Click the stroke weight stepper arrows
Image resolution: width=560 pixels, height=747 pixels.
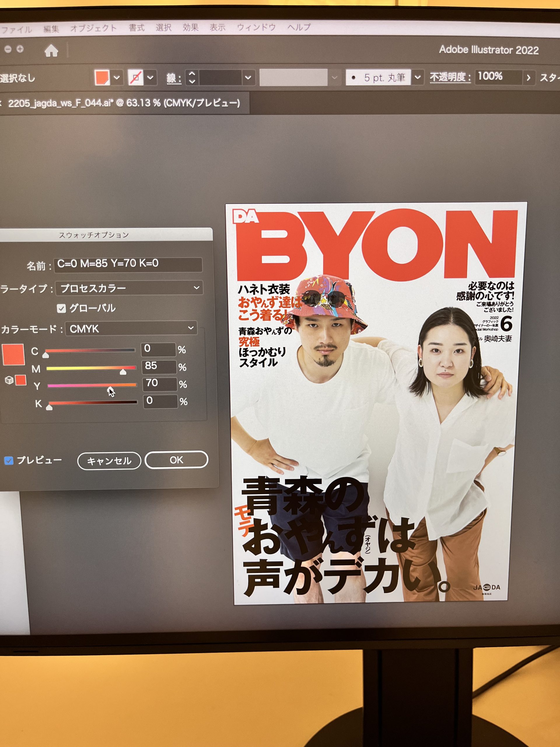(x=192, y=77)
